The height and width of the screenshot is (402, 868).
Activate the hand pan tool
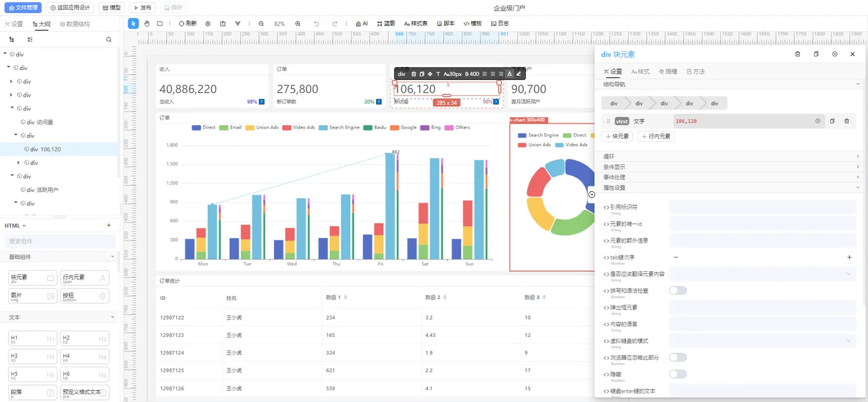pyautogui.click(x=147, y=24)
